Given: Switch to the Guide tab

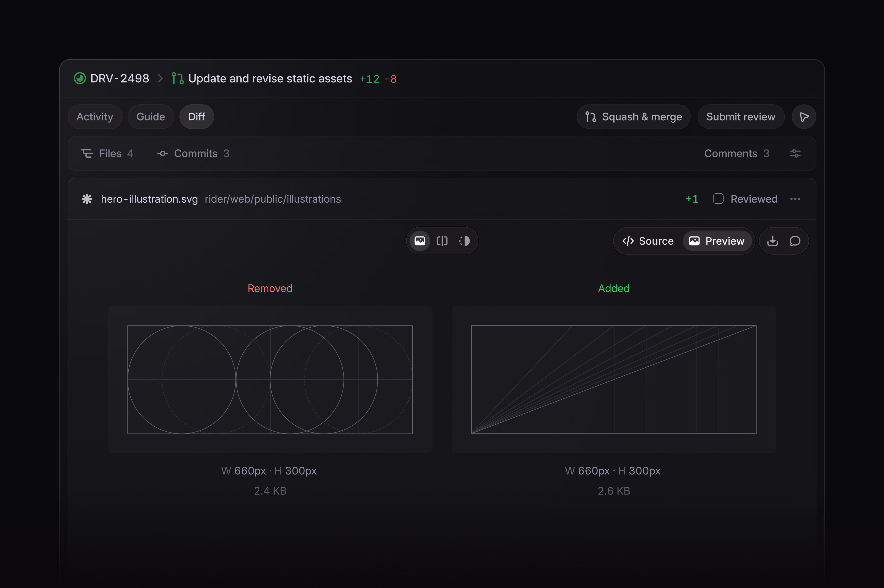Looking at the screenshot, I should [151, 117].
